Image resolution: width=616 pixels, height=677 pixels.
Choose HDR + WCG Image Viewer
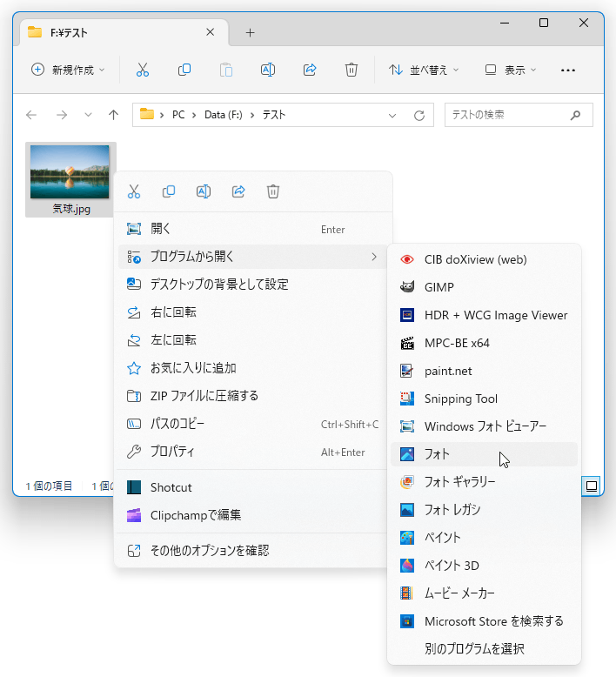[x=484, y=315]
